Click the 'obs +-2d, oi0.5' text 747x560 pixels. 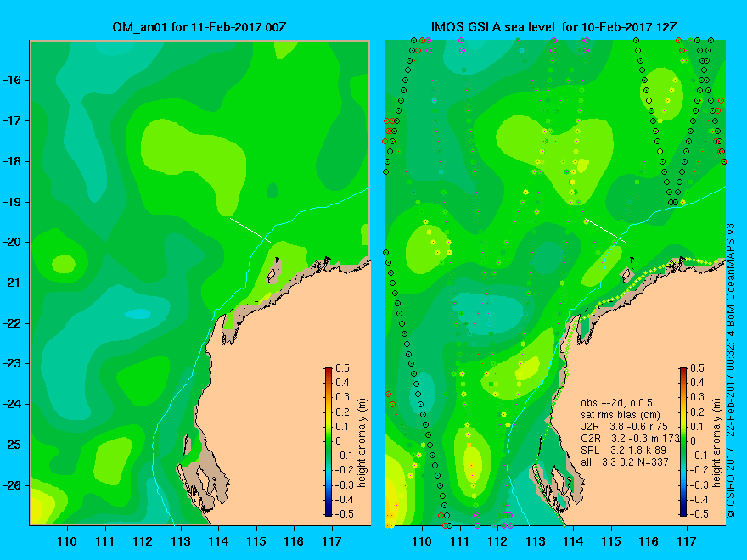tap(616, 403)
